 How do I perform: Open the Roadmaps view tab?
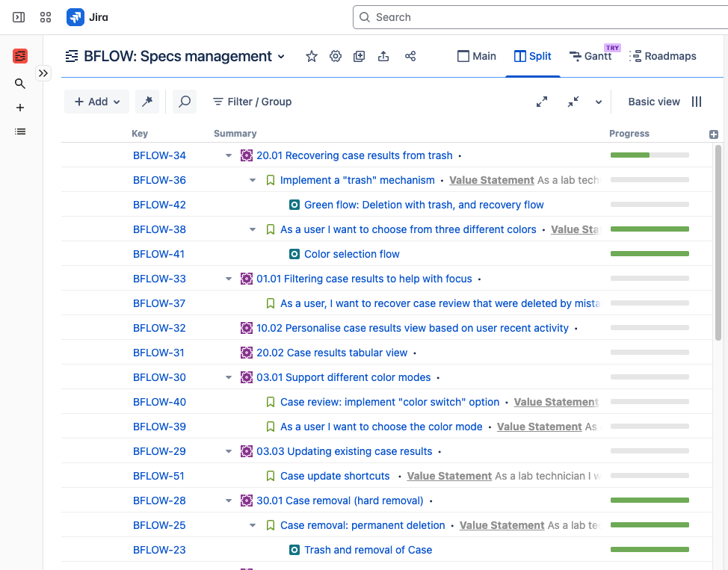point(664,55)
